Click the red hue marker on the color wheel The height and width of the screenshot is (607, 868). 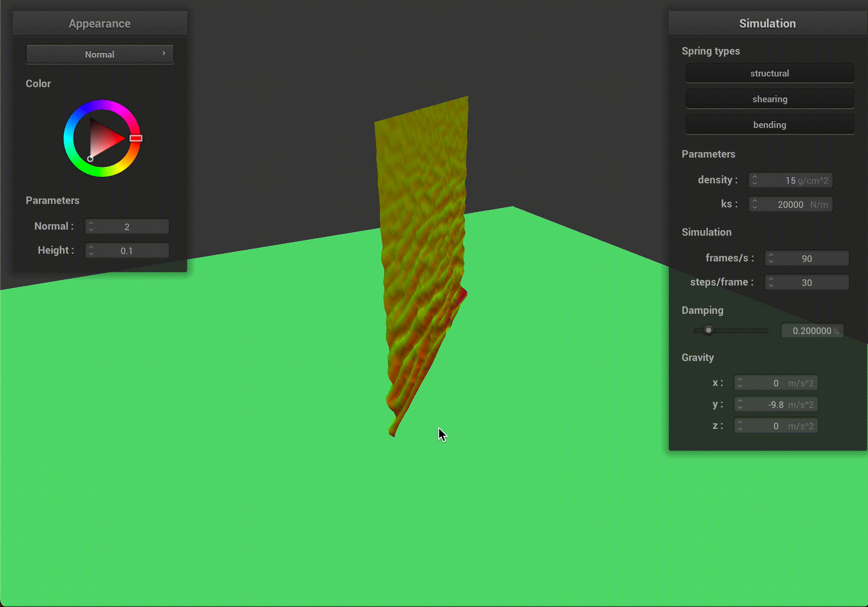136,138
